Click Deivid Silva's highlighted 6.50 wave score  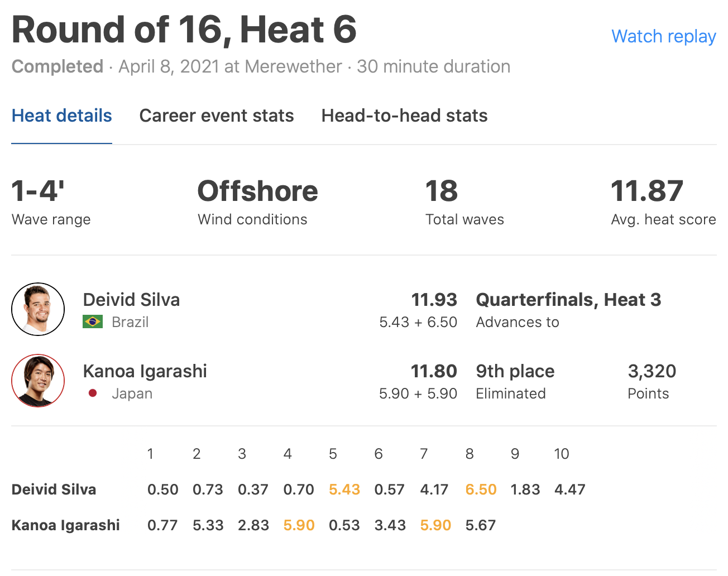coord(481,489)
